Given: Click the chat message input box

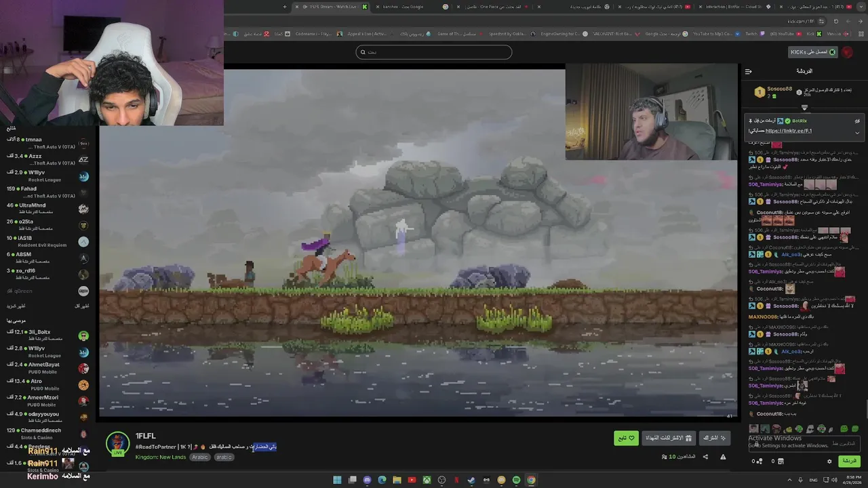Looking at the screenshot, I should click(x=804, y=444).
